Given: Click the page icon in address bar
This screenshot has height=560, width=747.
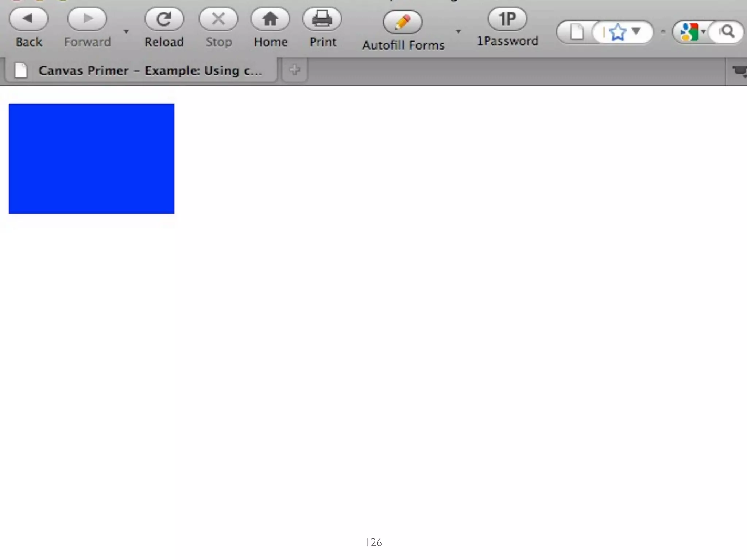Looking at the screenshot, I should pos(577,32).
